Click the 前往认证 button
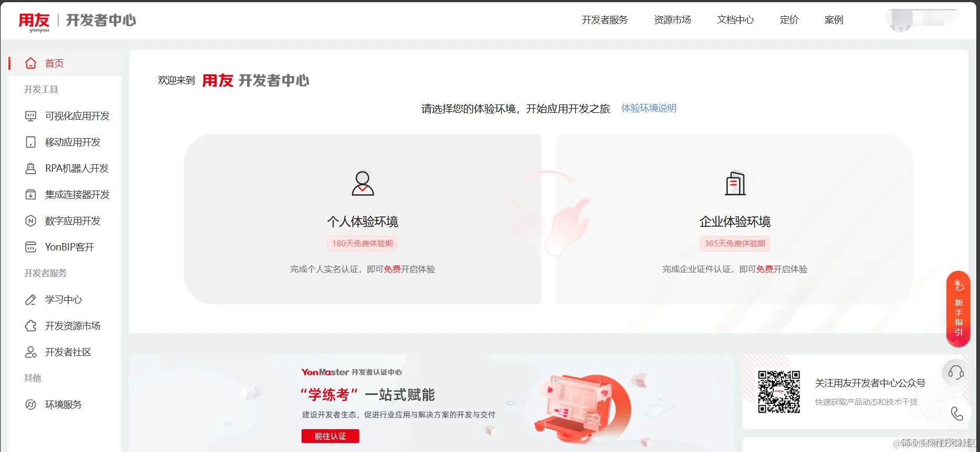Screen dimensions: 980x452 click(330, 436)
